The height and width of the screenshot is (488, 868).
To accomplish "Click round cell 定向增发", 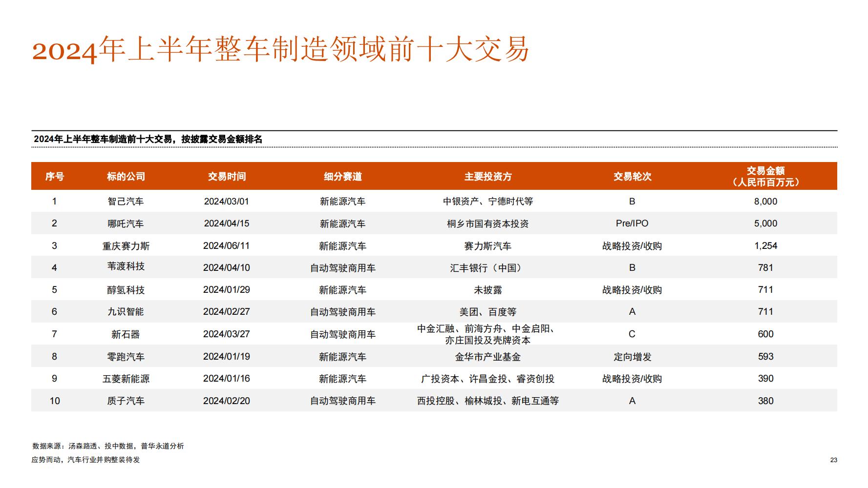I will (x=633, y=357).
